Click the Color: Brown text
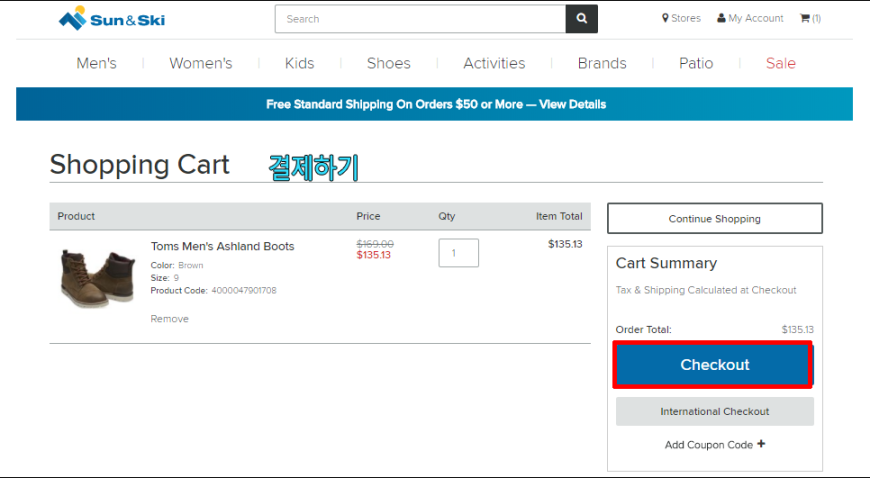Image resolution: width=870 pixels, height=478 pixels. point(177,265)
